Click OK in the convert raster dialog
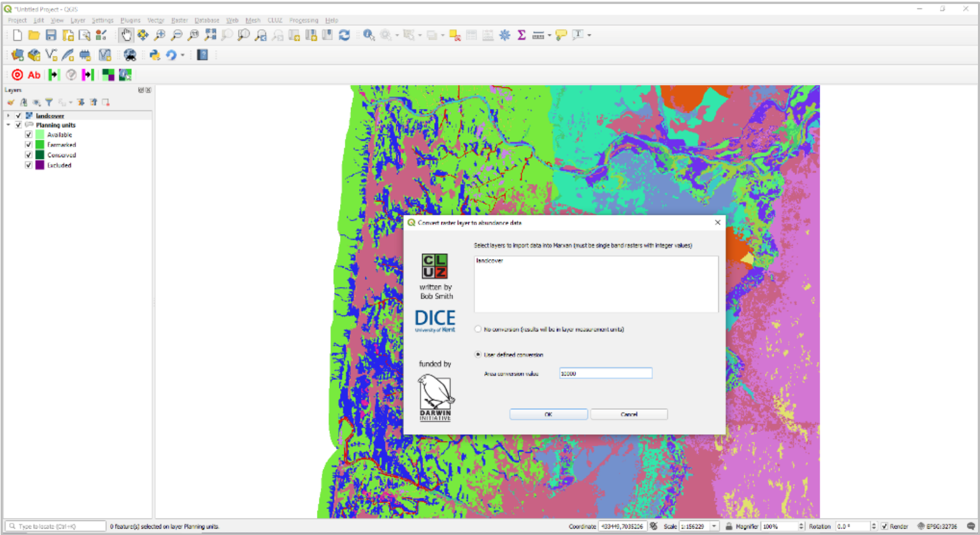The image size is (980, 535). pos(548,415)
